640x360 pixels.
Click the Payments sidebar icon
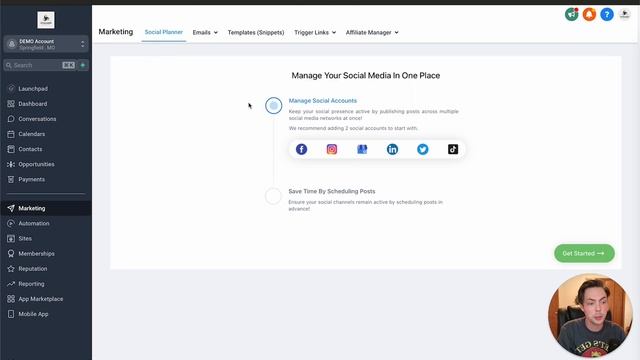click(x=11, y=179)
